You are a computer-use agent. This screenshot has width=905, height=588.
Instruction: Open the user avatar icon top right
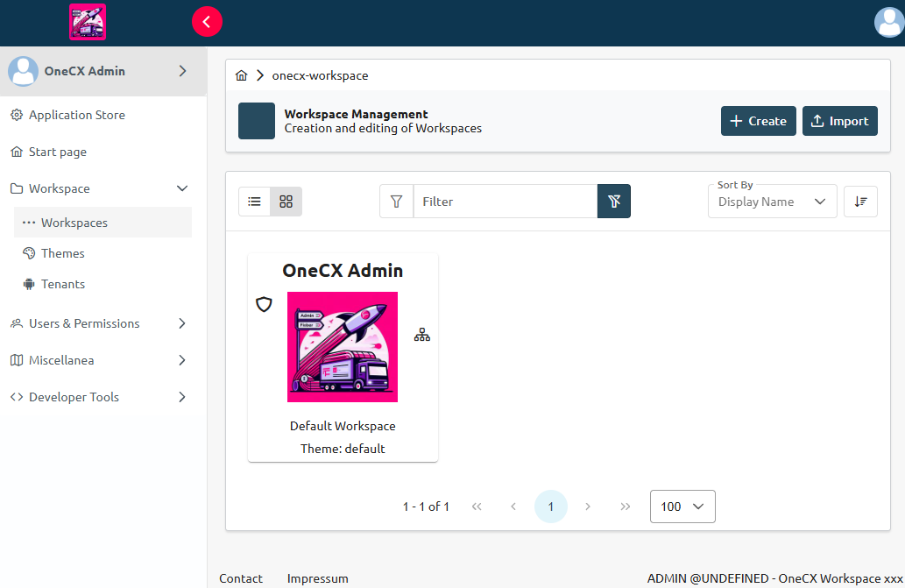(887, 22)
